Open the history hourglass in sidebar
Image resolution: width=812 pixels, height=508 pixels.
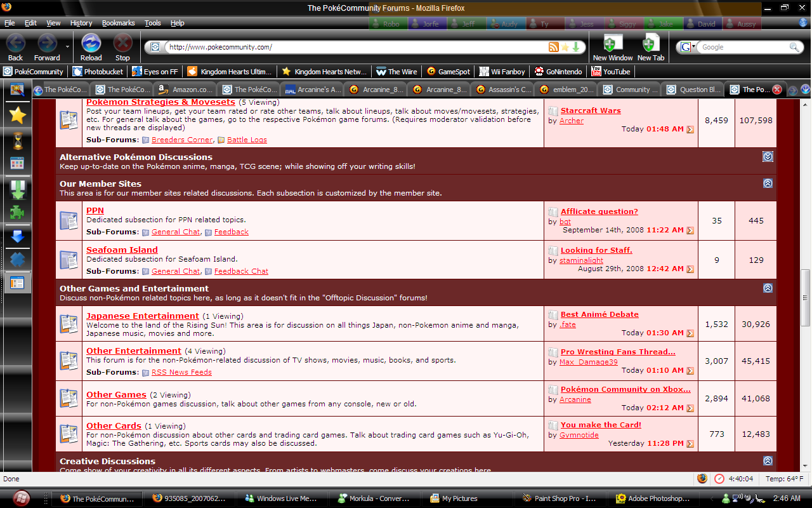pos(17,140)
